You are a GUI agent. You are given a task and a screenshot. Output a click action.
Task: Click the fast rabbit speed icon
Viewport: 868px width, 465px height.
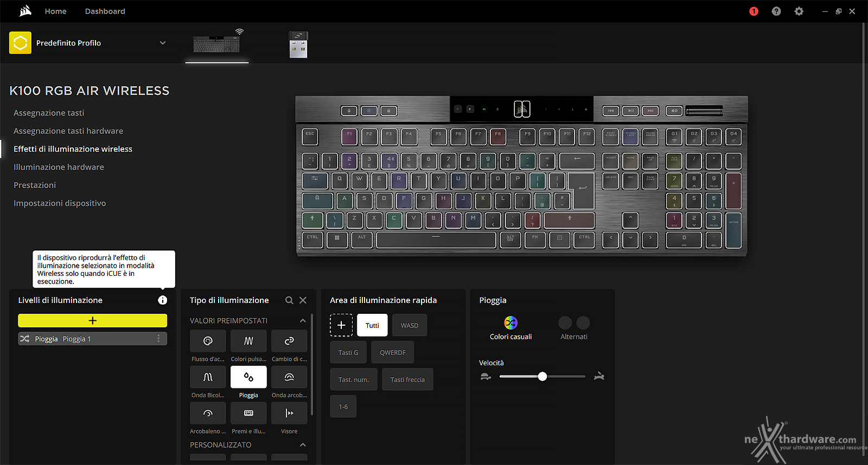pyautogui.click(x=599, y=376)
